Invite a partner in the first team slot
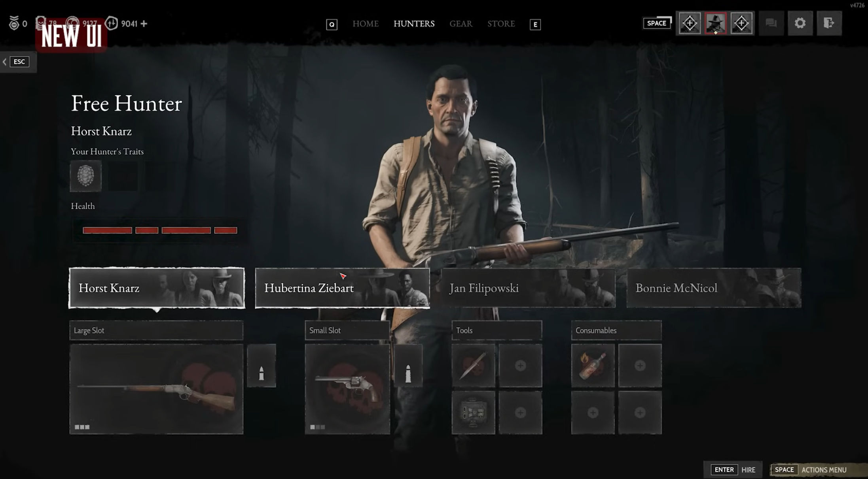 pos(690,23)
